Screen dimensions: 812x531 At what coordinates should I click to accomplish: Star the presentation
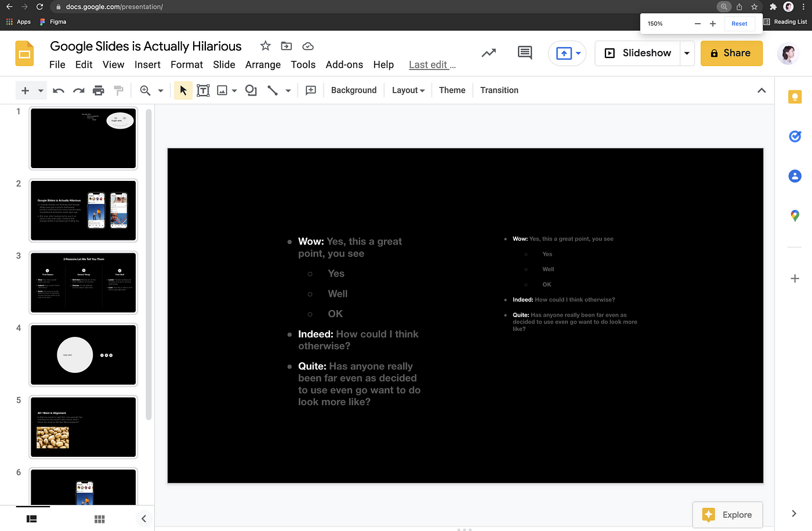[265, 46]
